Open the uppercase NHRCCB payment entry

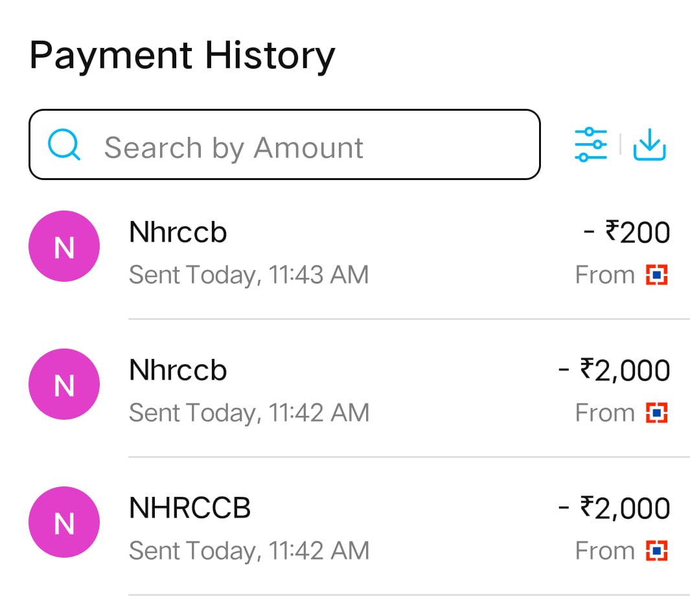[190, 508]
